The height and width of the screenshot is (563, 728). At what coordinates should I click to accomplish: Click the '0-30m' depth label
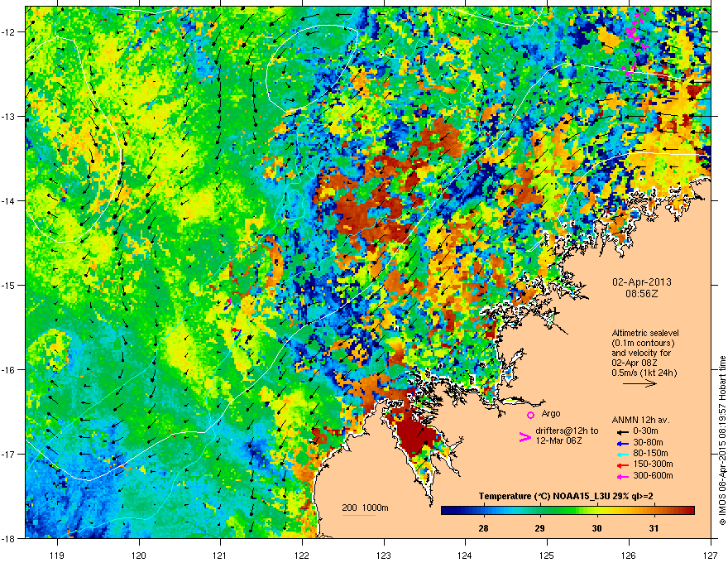[646, 431]
